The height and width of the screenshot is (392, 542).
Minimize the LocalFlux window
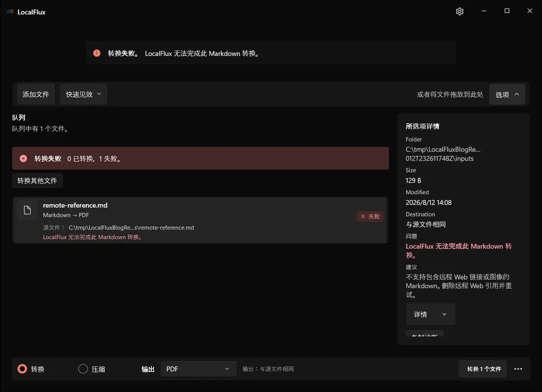coord(484,11)
